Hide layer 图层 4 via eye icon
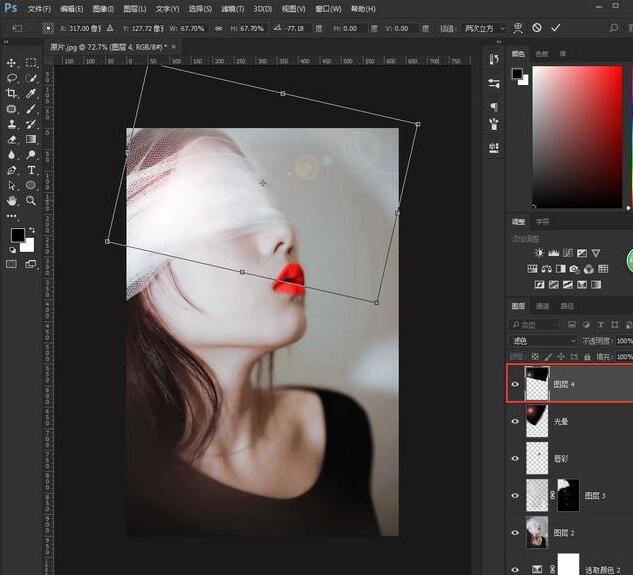This screenshot has width=633, height=575. 516,384
